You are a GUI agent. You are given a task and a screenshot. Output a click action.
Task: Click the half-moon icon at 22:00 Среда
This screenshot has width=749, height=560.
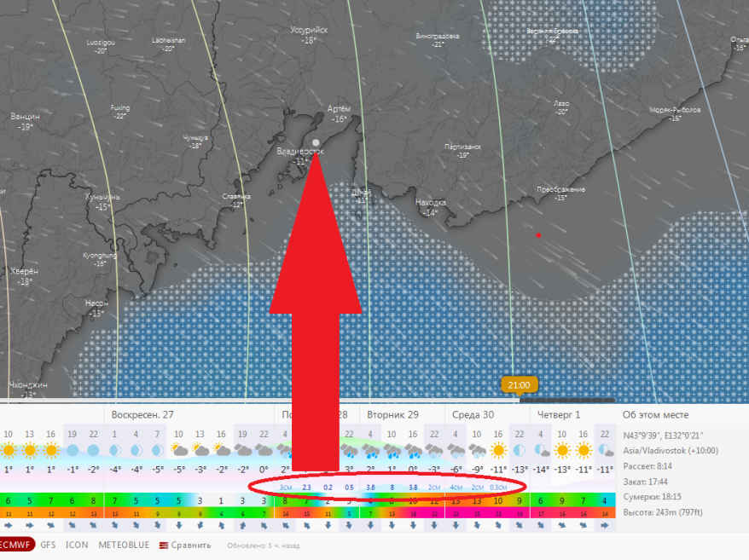pos(519,449)
